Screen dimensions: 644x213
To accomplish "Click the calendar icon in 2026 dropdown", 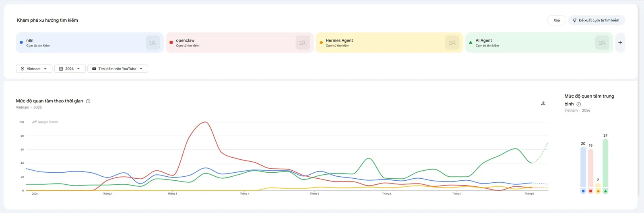I will 61,69.
